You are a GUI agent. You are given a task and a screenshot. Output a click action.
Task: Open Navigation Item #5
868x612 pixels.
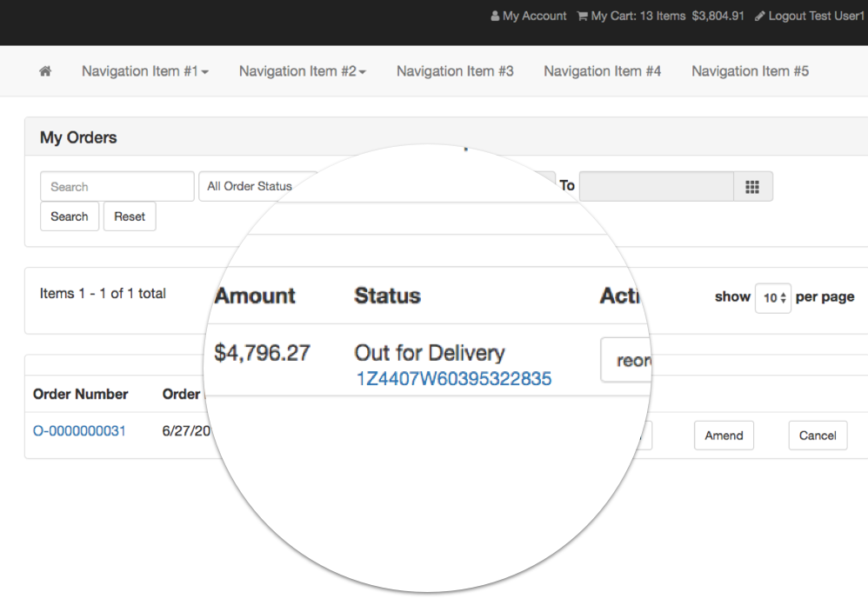[x=750, y=71]
